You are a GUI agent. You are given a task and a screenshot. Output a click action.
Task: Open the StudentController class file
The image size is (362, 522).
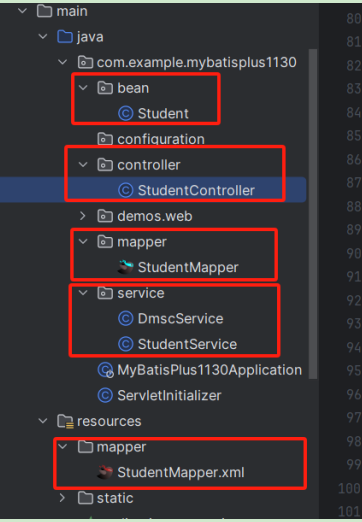pyautogui.click(x=196, y=191)
